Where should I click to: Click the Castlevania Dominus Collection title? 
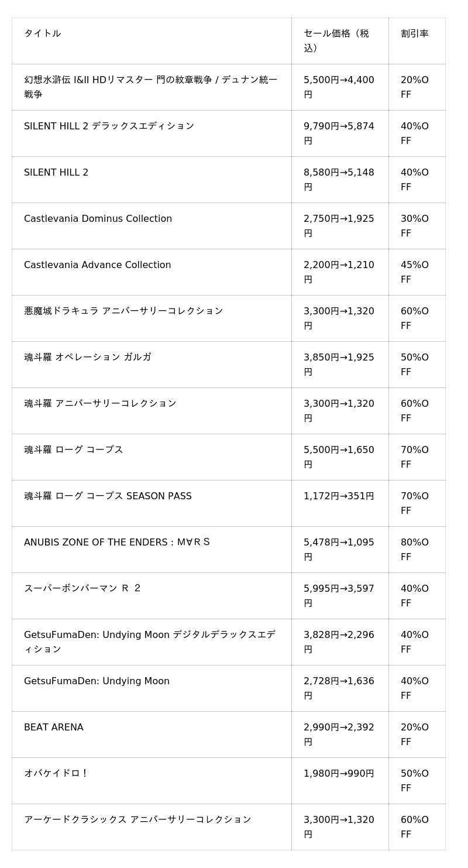(x=98, y=219)
